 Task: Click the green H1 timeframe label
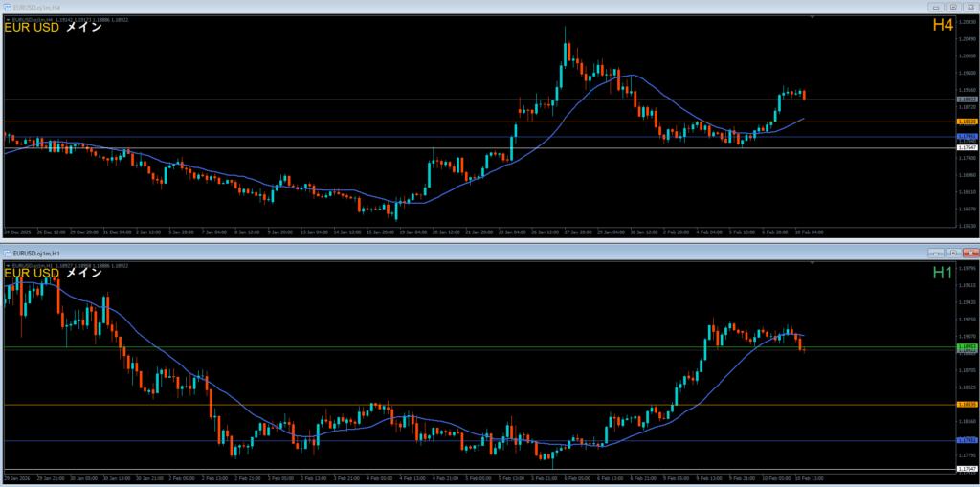[x=943, y=273]
